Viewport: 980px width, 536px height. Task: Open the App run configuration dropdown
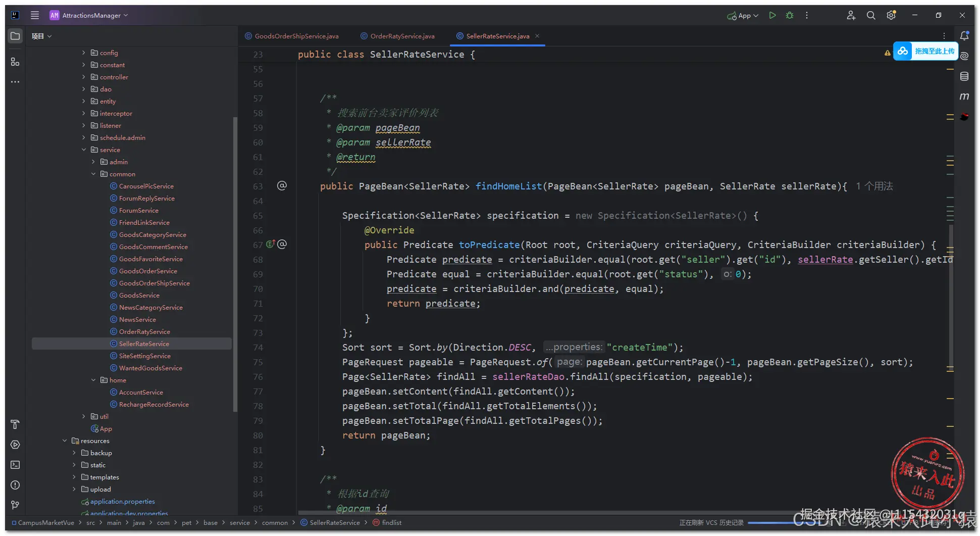[x=743, y=16]
